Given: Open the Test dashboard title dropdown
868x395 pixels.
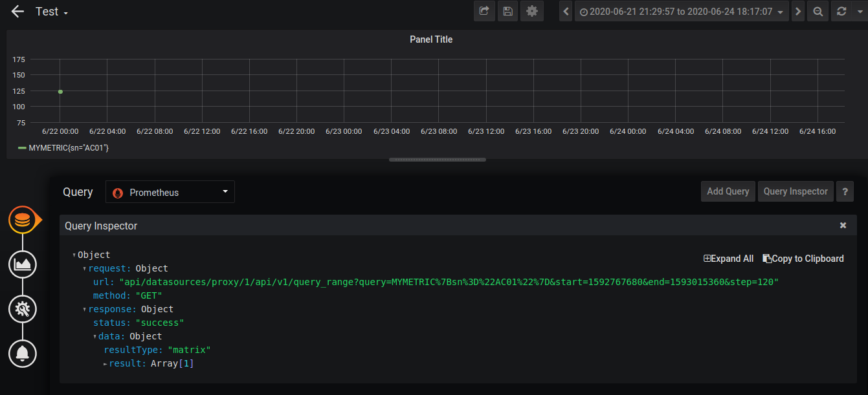Looking at the screenshot, I should click(x=52, y=12).
